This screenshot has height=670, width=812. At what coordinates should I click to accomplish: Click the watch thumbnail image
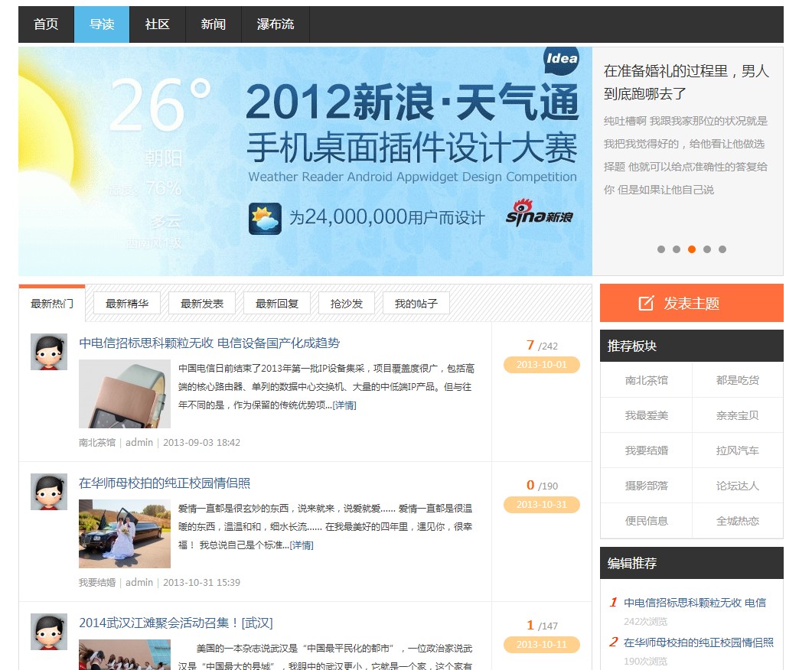[124, 394]
